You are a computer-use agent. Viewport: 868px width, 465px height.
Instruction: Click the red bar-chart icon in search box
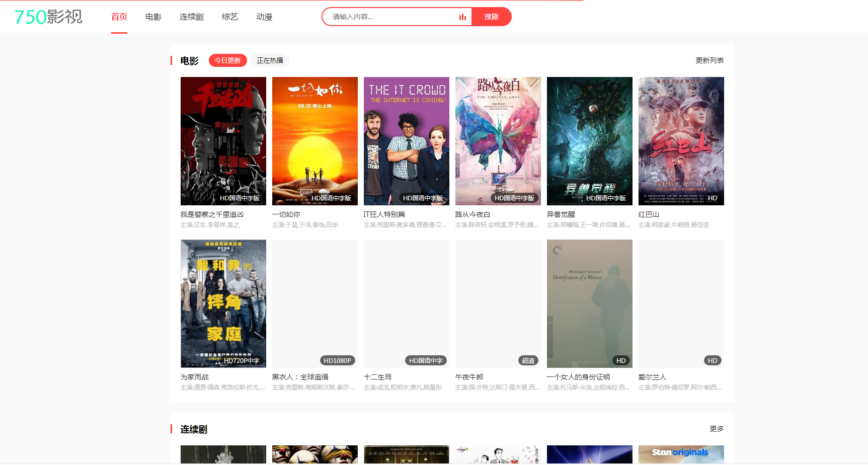462,17
